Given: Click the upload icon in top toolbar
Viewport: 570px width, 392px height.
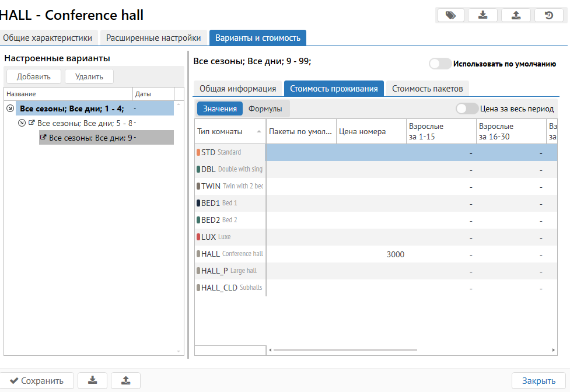Looking at the screenshot, I should (x=516, y=15).
